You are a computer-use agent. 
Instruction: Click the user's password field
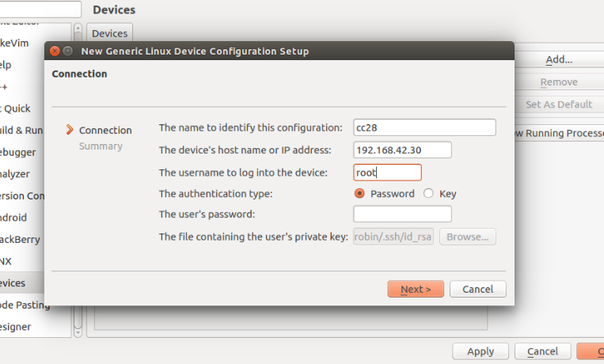coord(403,214)
